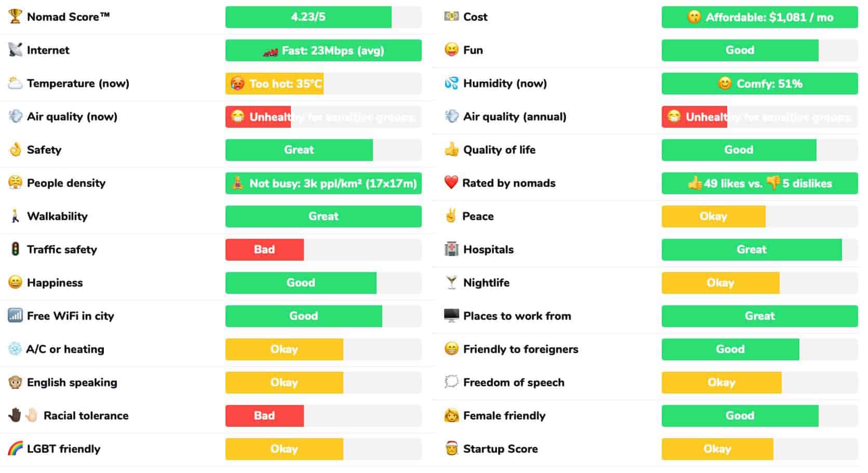This screenshot has height=473, width=868.
Task: Click the 49 likes vs. 5 dislikes bar
Action: pyautogui.click(x=759, y=183)
